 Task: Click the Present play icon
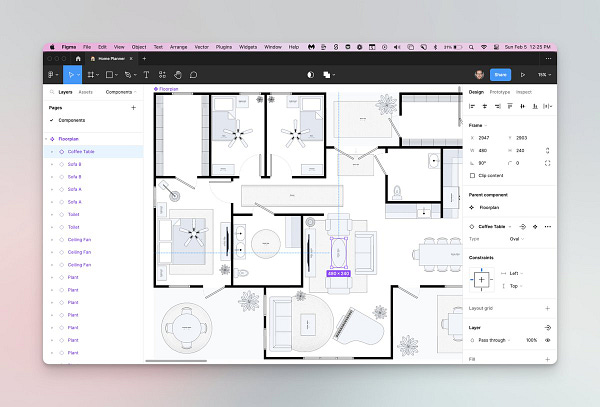click(523, 75)
